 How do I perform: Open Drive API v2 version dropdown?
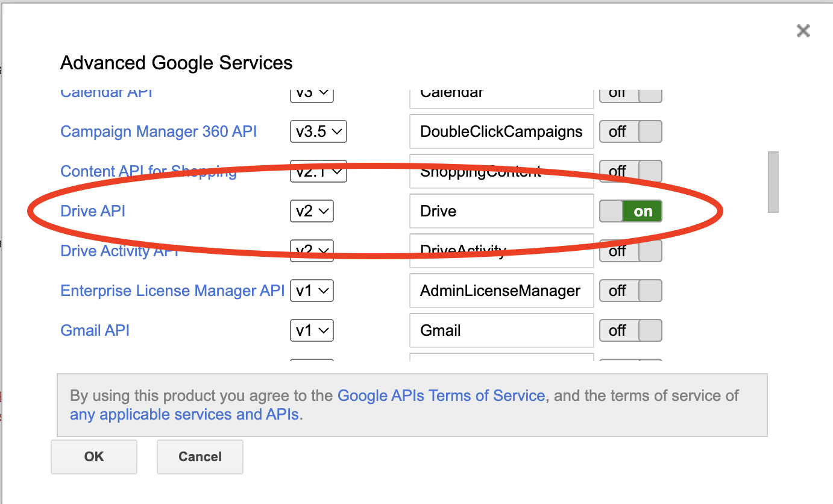(x=312, y=211)
